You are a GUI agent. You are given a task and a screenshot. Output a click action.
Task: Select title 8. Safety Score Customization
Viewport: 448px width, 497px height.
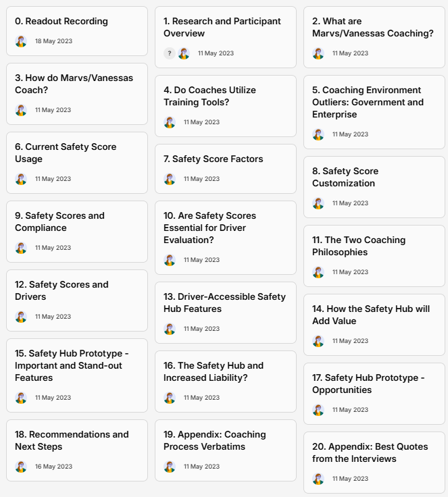point(345,177)
